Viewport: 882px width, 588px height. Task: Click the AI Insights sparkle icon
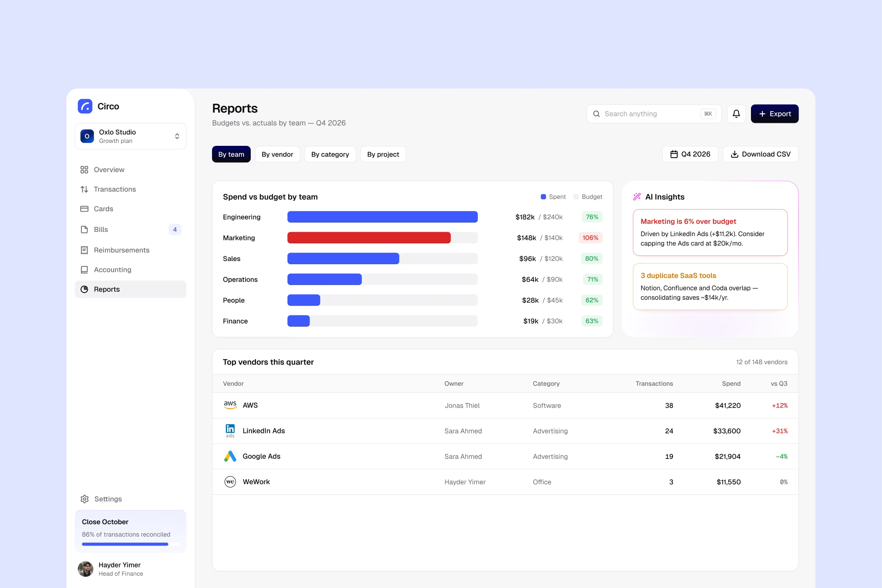point(637,197)
